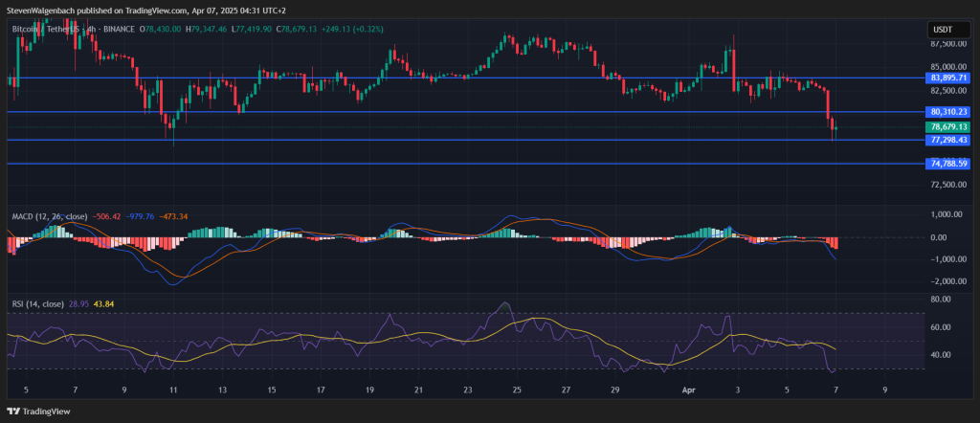This screenshot has height=423, width=980.
Task: Click the current price label 78,679.13
Action: click(948, 127)
